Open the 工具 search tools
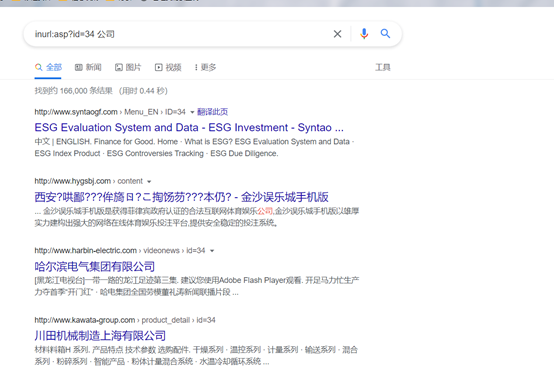This screenshot has width=554, height=373. pyautogui.click(x=383, y=67)
